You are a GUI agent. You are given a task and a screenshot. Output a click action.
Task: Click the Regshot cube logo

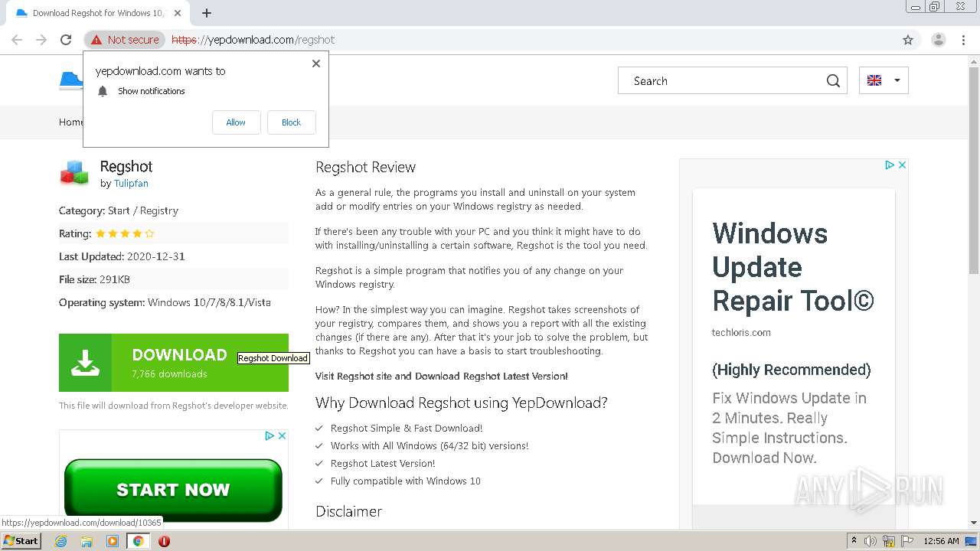coord(74,173)
